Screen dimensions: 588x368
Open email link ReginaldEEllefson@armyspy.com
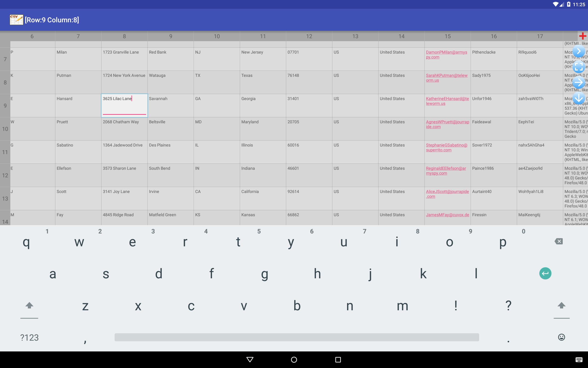click(x=446, y=171)
